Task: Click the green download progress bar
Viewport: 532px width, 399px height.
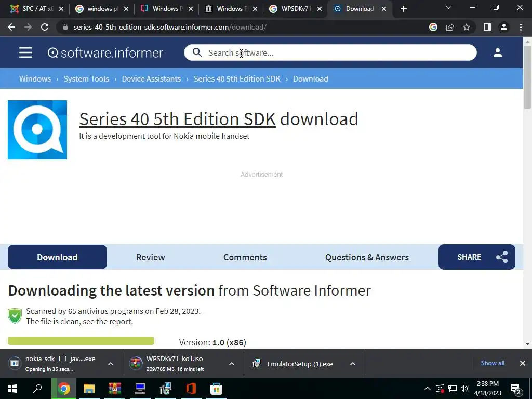Action: (81, 341)
